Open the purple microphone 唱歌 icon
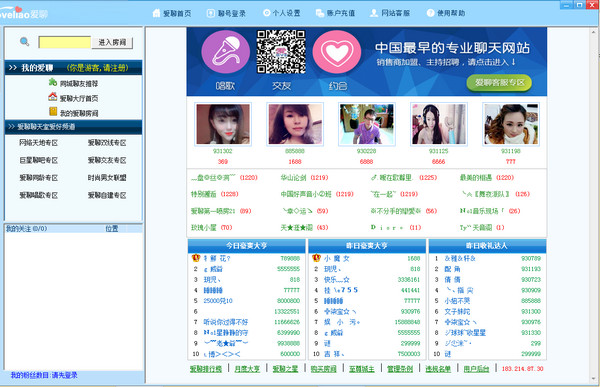 (225, 52)
